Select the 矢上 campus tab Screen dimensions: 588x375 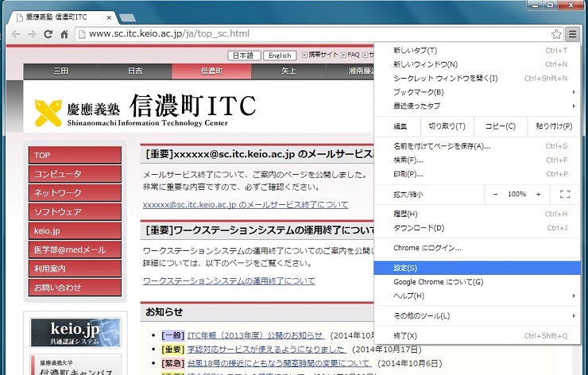tap(288, 71)
